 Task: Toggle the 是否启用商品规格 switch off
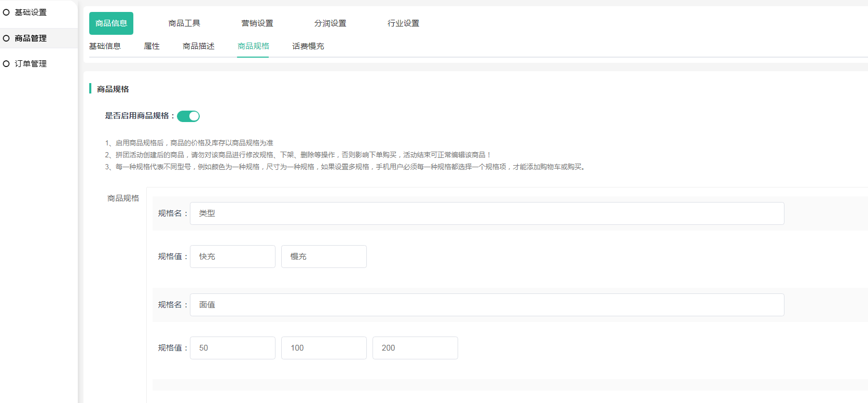pos(188,116)
